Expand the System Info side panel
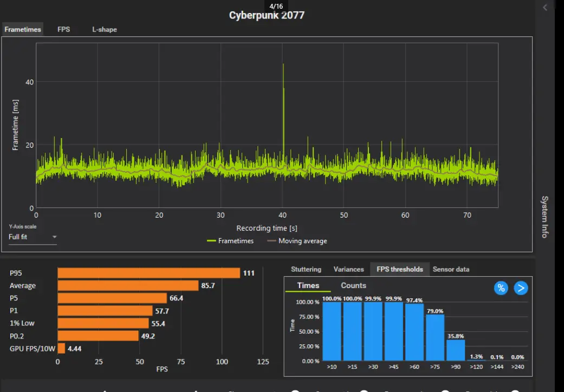Viewport: 564px width, 392px height. pos(545,217)
